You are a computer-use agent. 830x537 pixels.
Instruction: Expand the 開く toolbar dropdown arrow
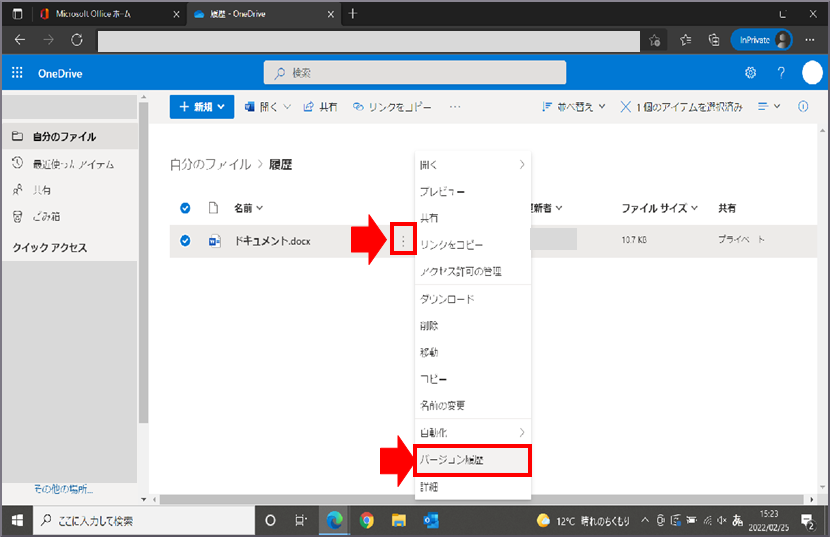[287, 106]
